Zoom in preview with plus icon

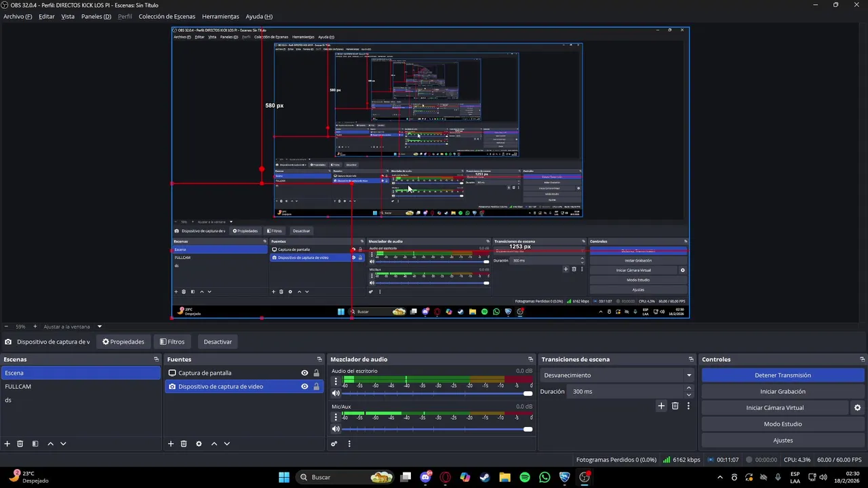tap(35, 327)
